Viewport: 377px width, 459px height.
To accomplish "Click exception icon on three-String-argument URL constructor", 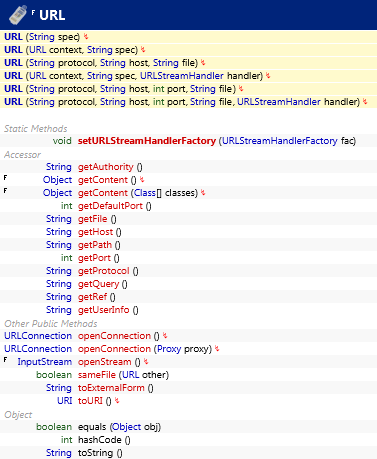I will [203, 62].
